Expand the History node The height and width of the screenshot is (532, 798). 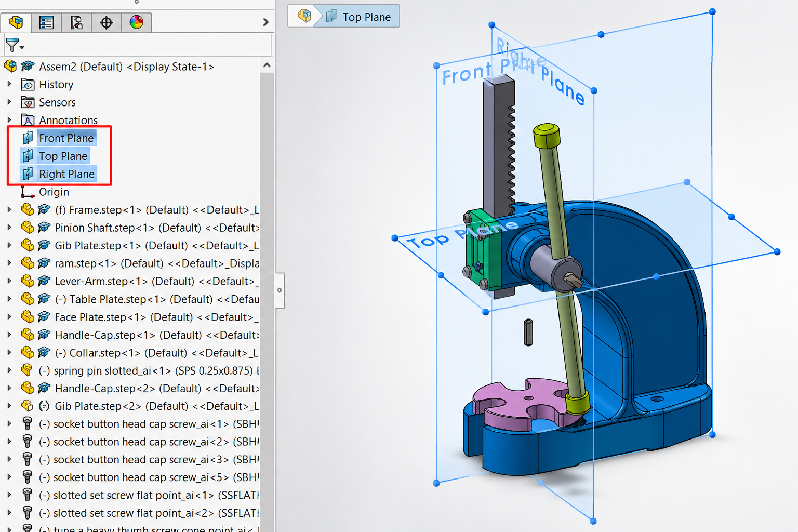pyautogui.click(x=9, y=84)
